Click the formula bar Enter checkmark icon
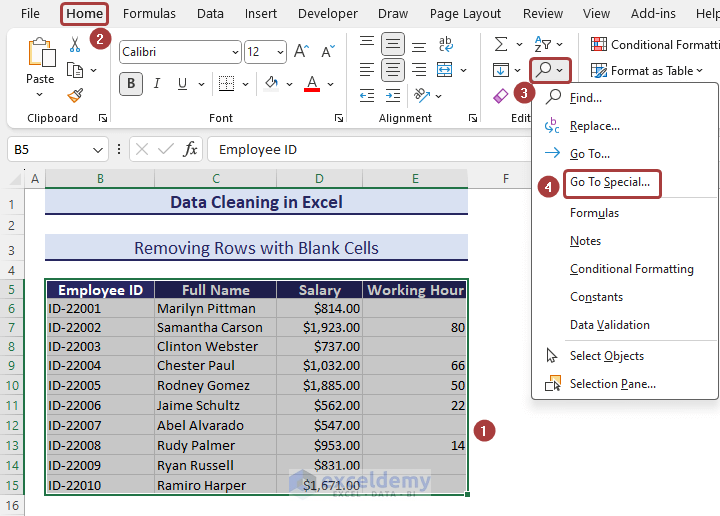Screen dimensions: 720x516 pyautogui.click(x=165, y=149)
